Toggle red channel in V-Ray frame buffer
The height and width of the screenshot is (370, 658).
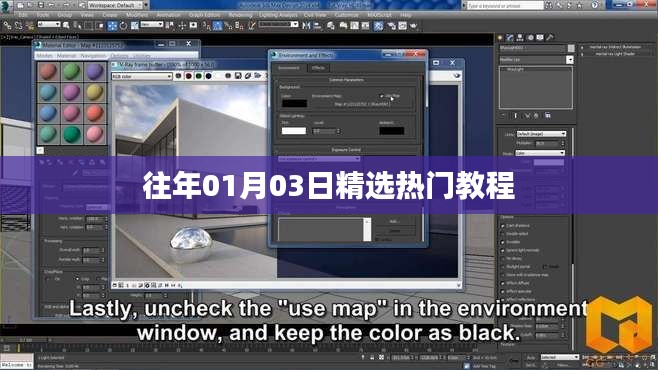click(188, 76)
